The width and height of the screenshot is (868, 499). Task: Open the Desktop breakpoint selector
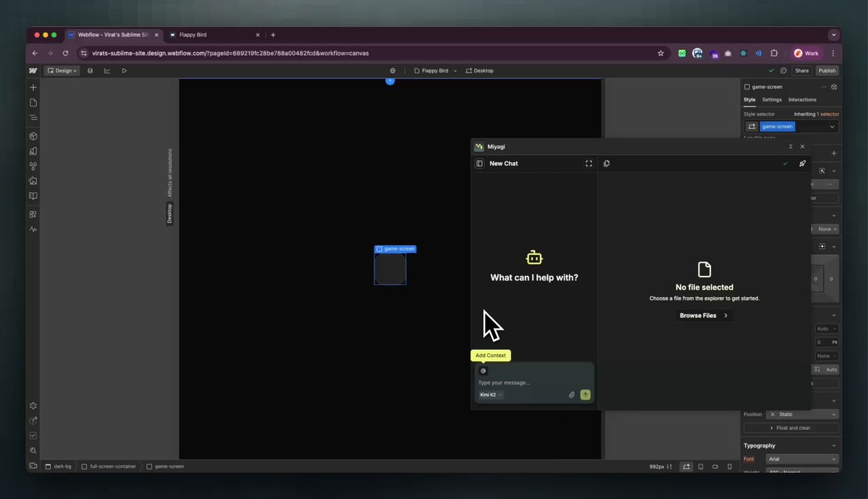point(479,71)
